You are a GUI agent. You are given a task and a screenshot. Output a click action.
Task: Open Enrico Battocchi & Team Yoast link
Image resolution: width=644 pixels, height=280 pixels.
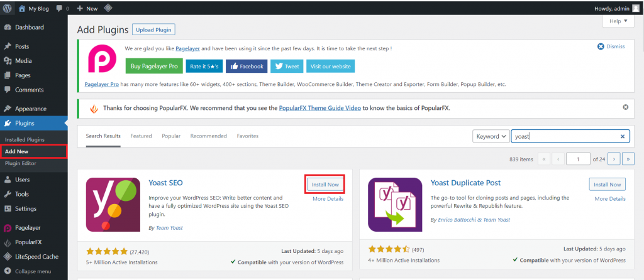[x=474, y=220]
